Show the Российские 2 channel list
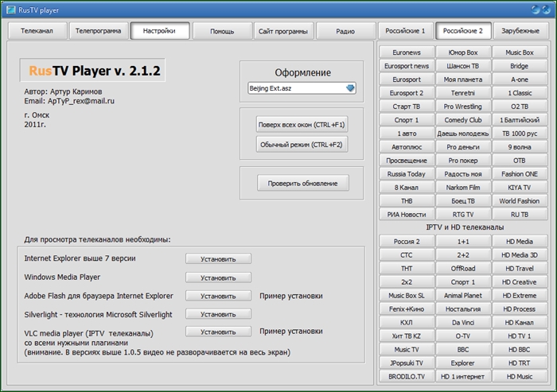Viewport: 557px width, 392px height. coord(463,31)
